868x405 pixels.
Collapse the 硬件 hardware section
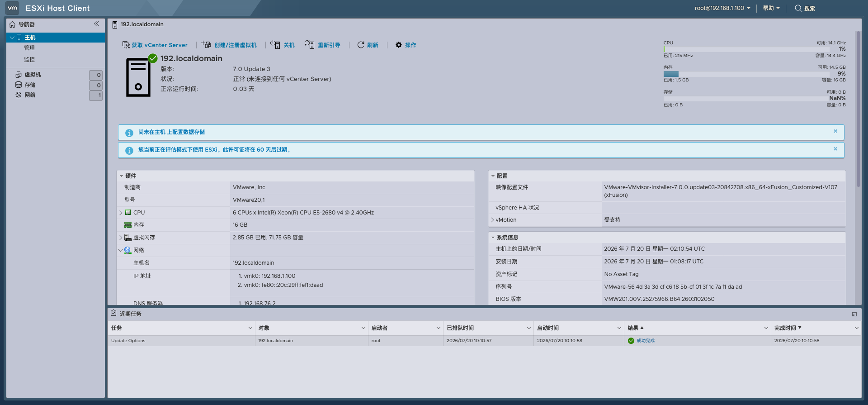click(121, 176)
